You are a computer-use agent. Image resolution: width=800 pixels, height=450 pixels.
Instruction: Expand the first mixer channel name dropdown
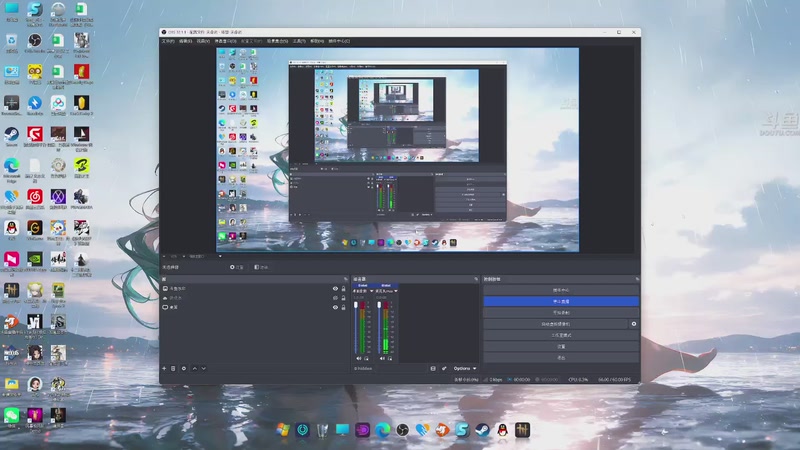click(372, 291)
